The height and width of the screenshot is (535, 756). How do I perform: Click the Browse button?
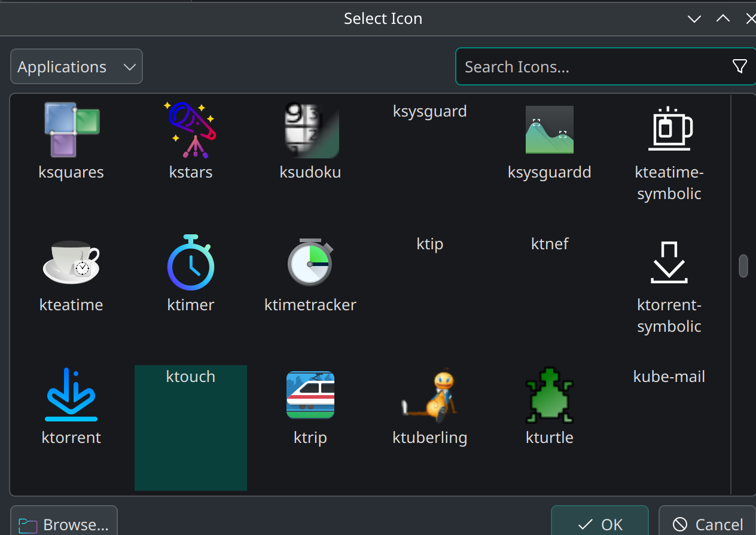(63, 524)
